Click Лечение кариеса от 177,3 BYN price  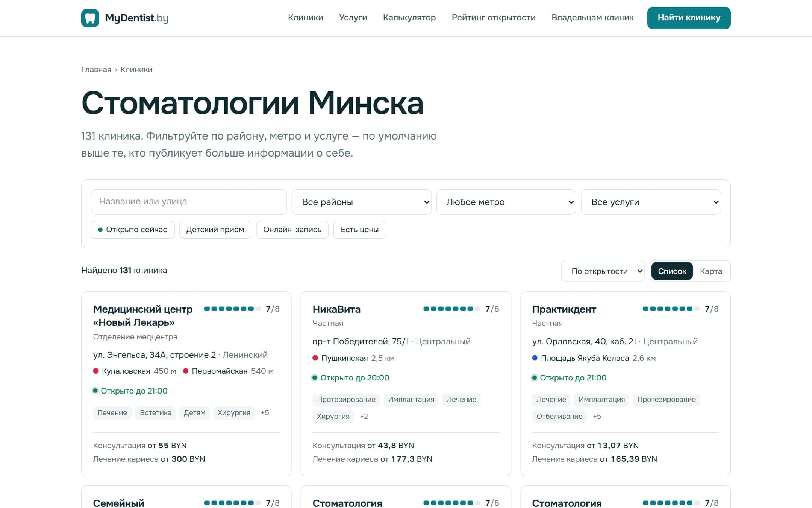pos(373,459)
